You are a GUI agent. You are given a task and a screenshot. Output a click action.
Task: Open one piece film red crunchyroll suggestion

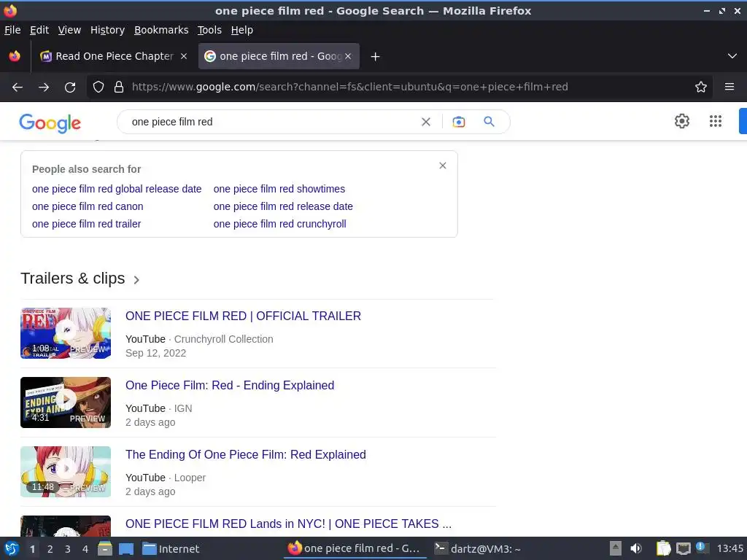(279, 224)
